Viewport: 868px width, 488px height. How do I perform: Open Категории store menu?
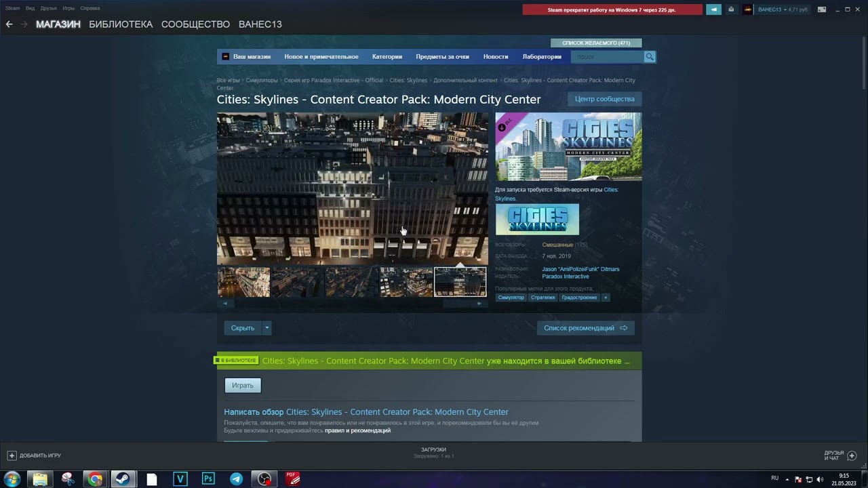pyautogui.click(x=387, y=57)
